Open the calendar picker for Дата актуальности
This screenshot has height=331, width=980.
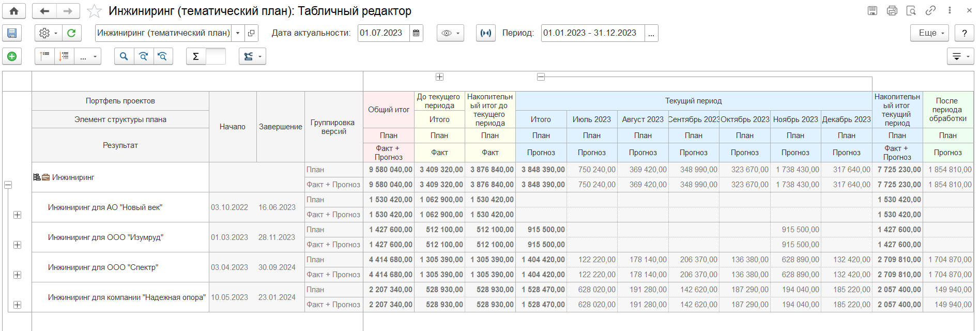[416, 33]
